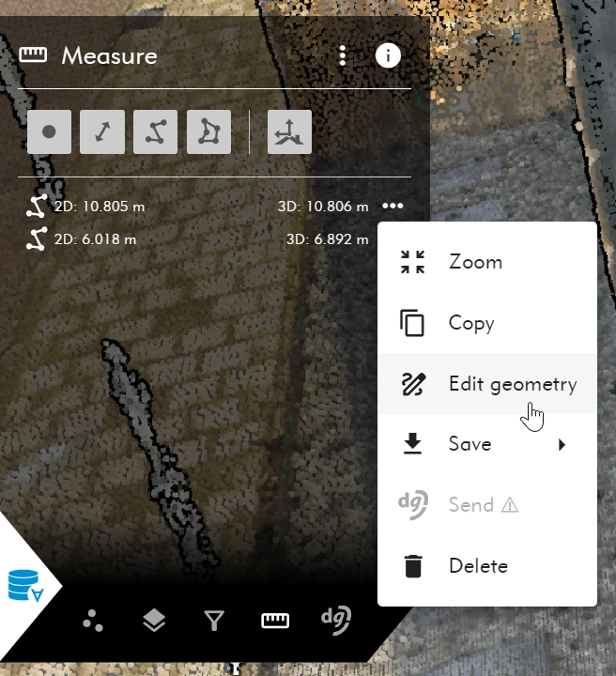Select the point measurement tool
This screenshot has width=616, height=676.
[x=49, y=132]
